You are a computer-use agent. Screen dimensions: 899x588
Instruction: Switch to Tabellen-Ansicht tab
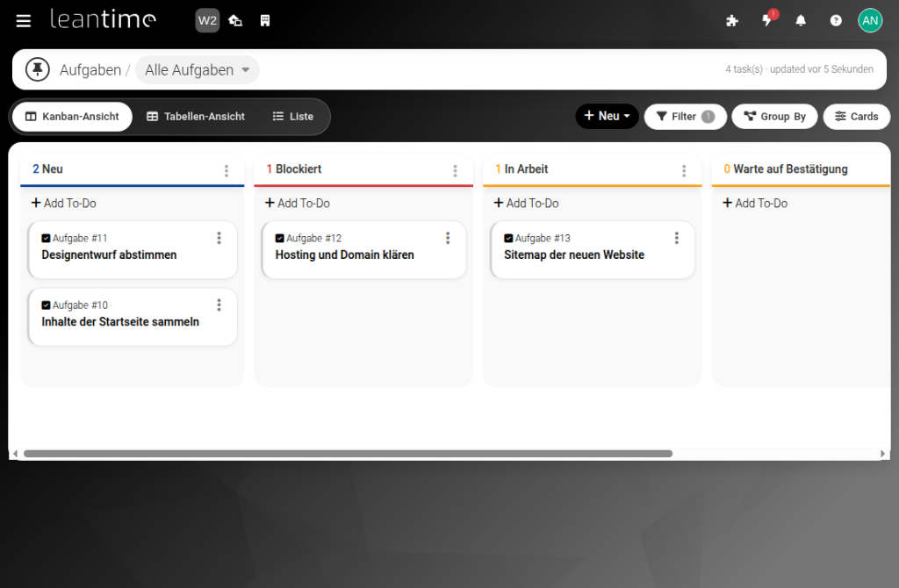tap(196, 117)
